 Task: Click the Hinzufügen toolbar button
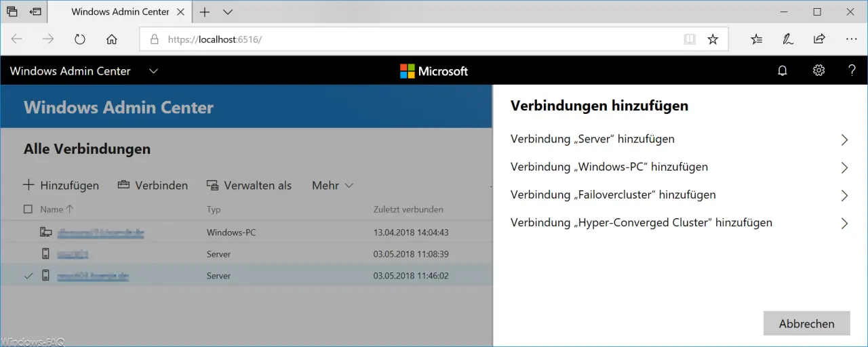(61, 185)
